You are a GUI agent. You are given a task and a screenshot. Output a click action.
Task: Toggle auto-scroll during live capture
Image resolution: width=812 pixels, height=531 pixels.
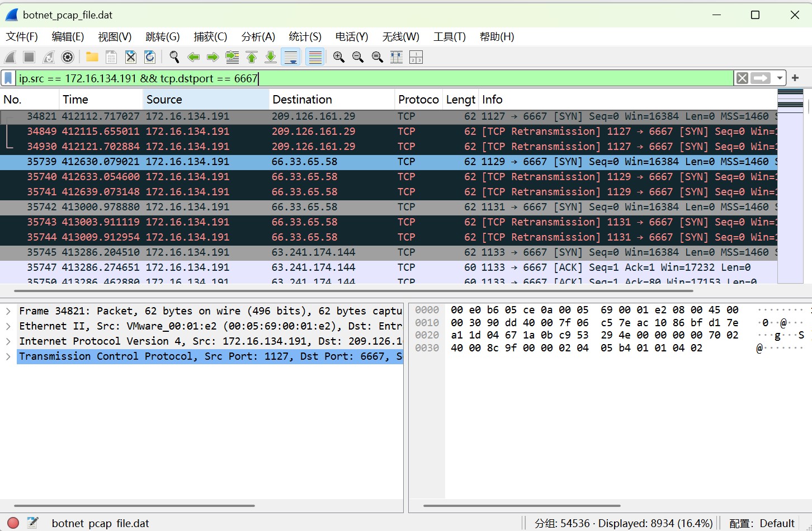[x=291, y=57]
